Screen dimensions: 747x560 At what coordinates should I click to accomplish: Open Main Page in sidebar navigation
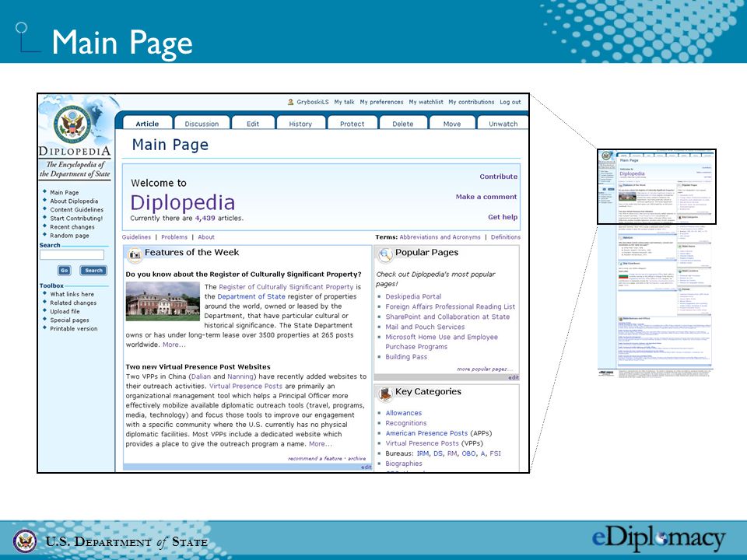[x=65, y=192]
